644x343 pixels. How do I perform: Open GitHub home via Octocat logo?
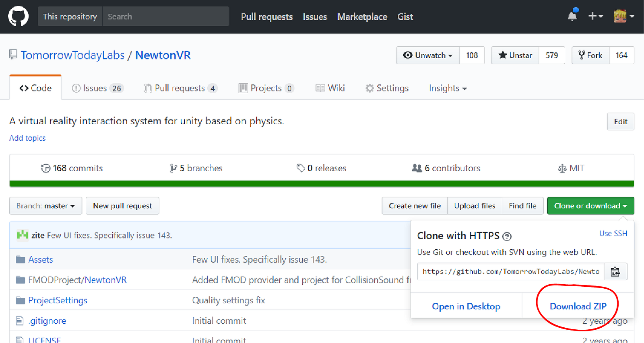(x=18, y=16)
